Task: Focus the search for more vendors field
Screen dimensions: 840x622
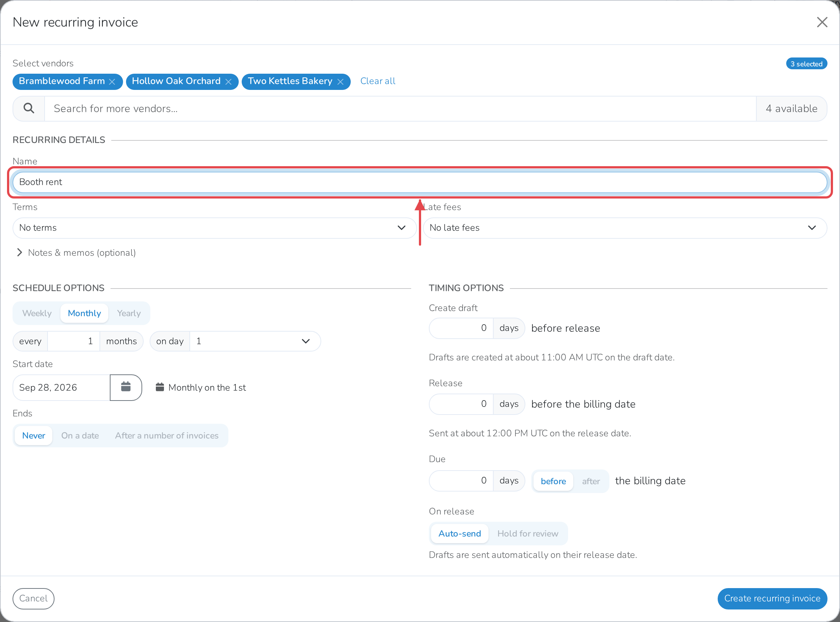Action: click(x=400, y=108)
